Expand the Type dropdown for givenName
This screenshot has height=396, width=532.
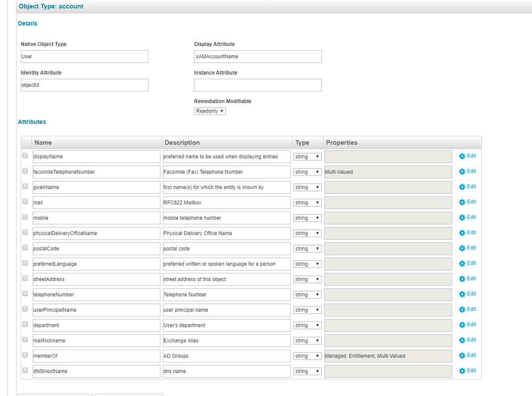[307, 187]
